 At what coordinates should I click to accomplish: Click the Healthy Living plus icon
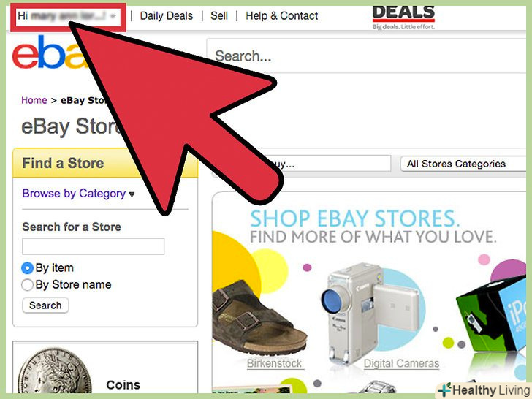(445, 389)
